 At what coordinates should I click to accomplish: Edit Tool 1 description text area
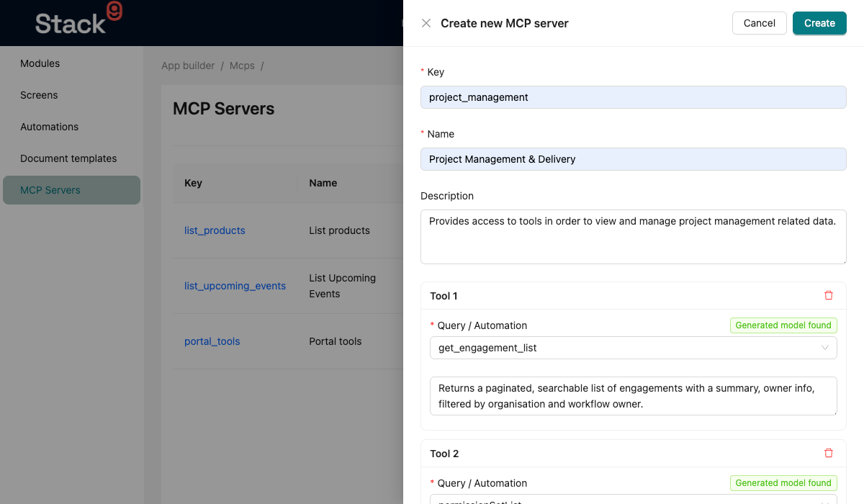(x=634, y=396)
